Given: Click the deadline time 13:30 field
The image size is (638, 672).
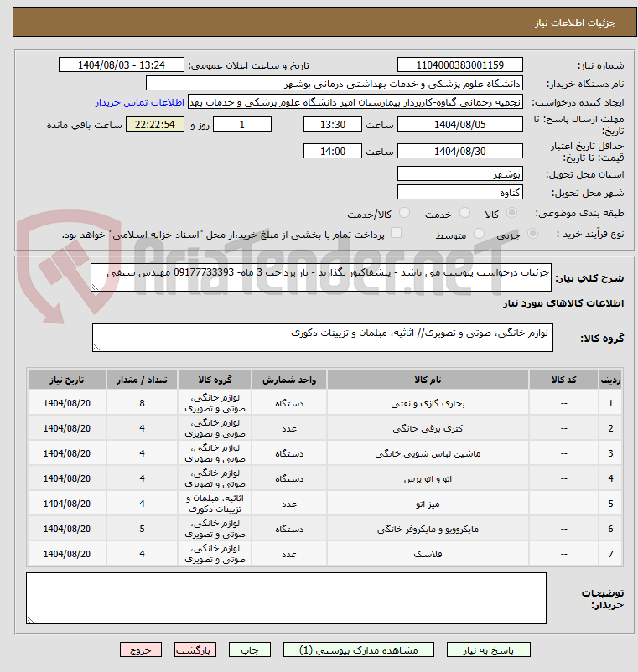Looking at the screenshot, I should pyautogui.click(x=333, y=125).
